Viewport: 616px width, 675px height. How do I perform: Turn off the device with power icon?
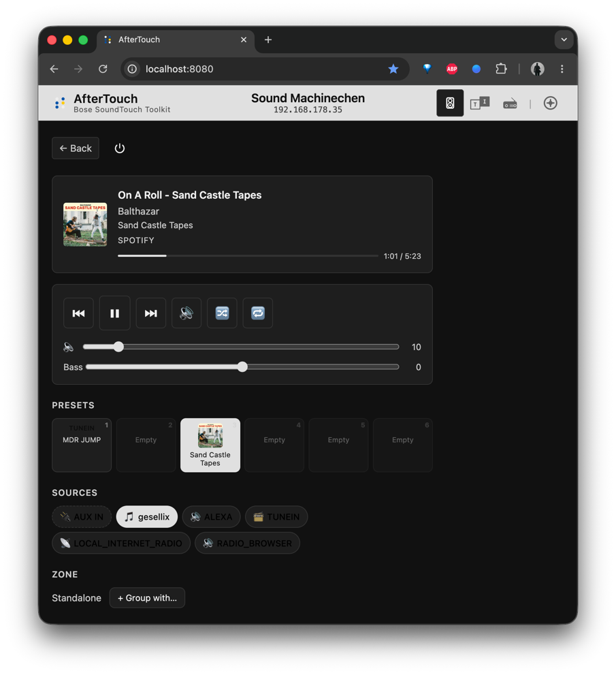tap(120, 148)
